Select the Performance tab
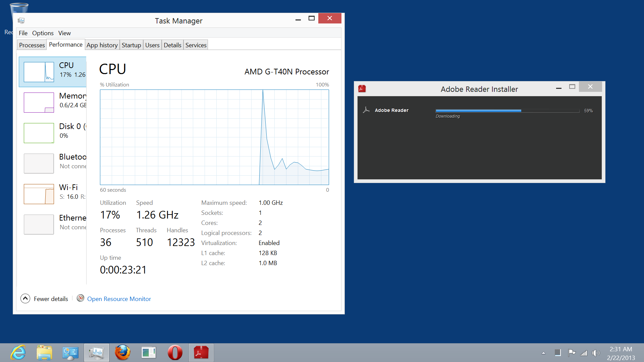644x362 pixels. click(66, 45)
